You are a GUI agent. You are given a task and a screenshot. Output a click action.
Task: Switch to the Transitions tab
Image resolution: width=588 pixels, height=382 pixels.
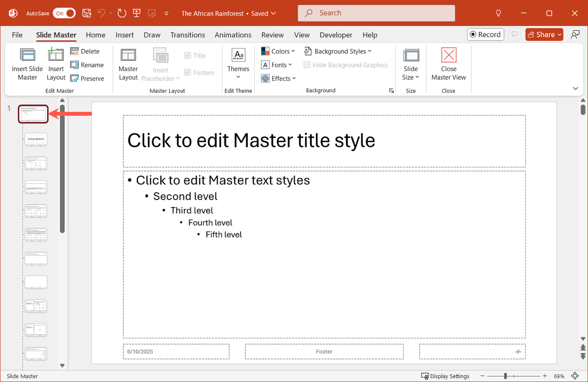188,35
